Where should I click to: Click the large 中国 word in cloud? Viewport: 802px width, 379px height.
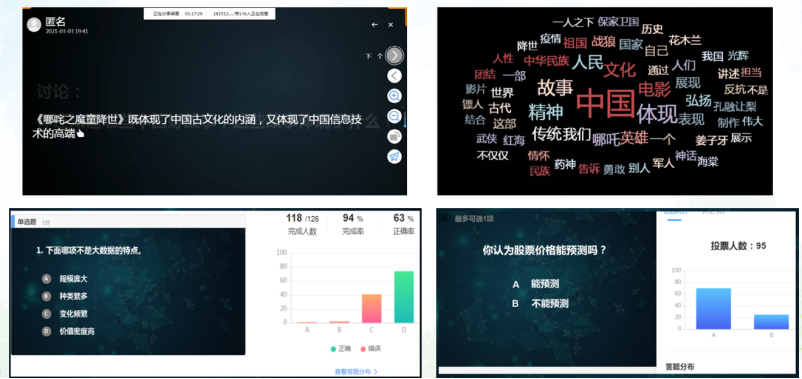pyautogui.click(x=605, y=104)
